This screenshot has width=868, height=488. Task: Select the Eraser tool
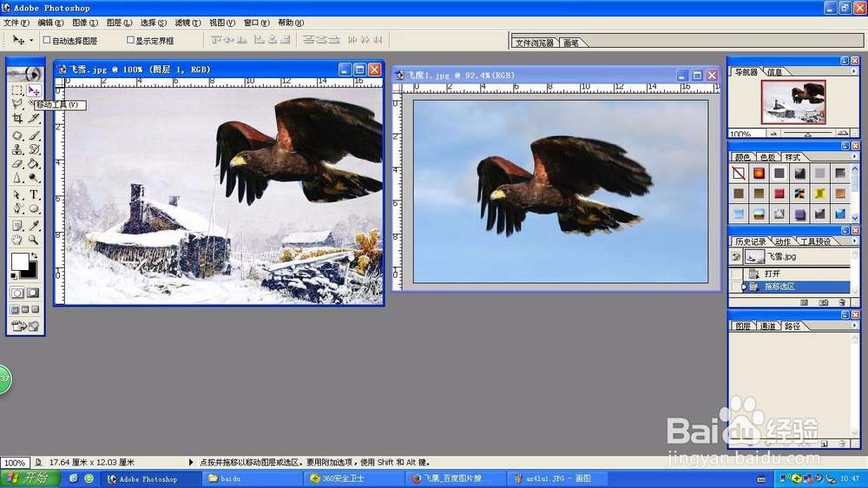click(17, 164)
